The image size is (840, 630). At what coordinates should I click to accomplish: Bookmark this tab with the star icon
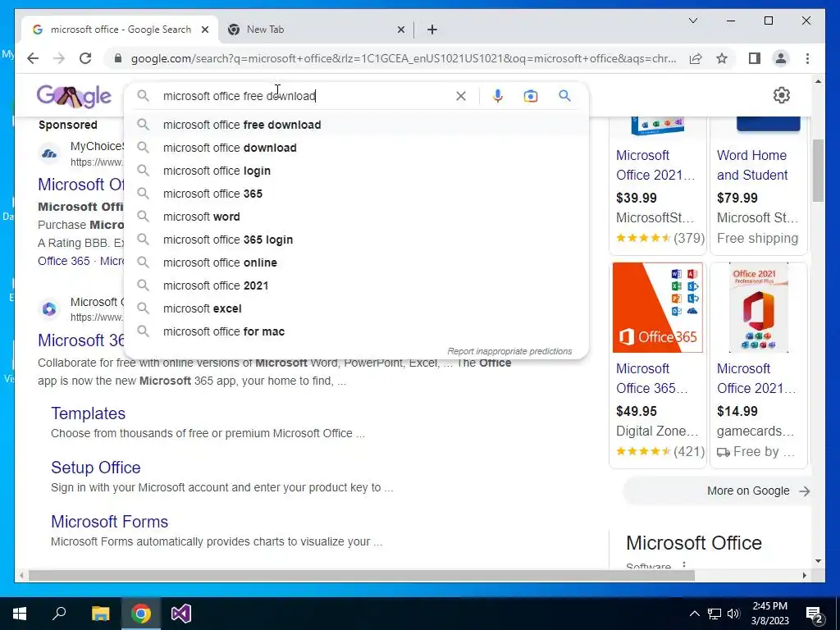(x=722, y=58)
